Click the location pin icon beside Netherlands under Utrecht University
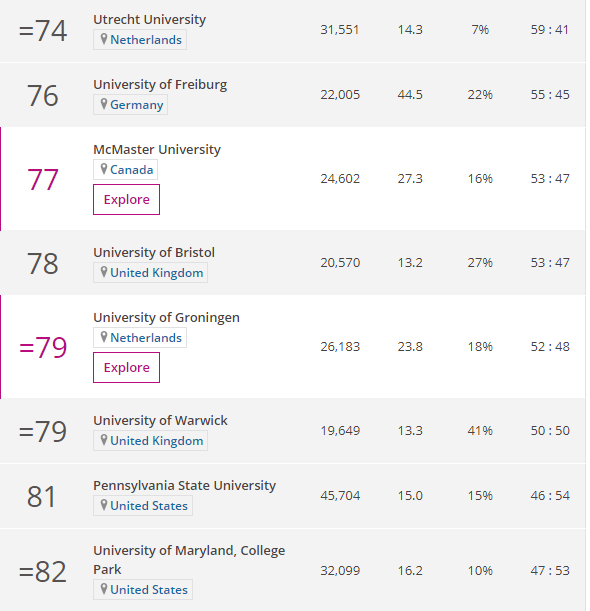 104,39
